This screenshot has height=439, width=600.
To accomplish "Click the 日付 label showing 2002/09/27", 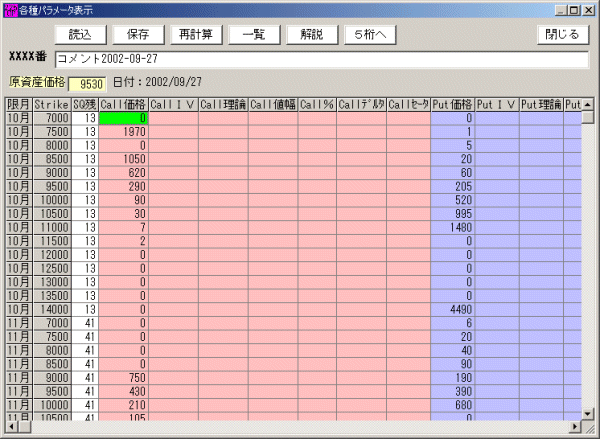I will pos(157,82).
